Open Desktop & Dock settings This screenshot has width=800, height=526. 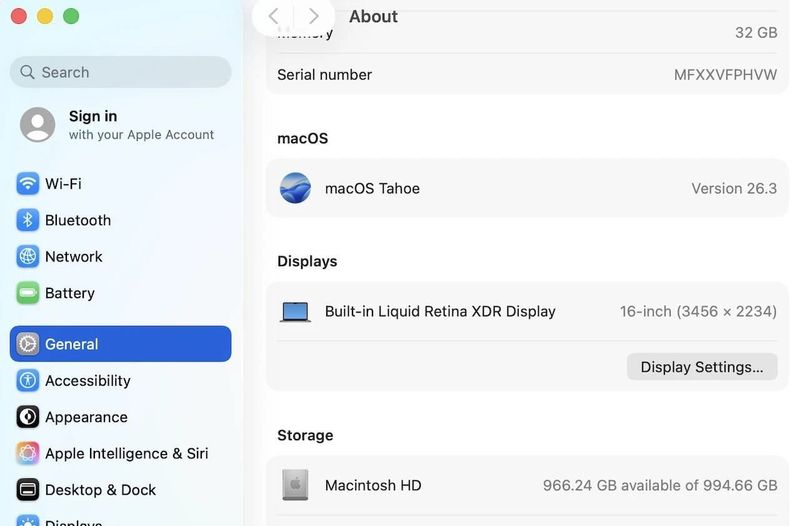click(120, 490)
